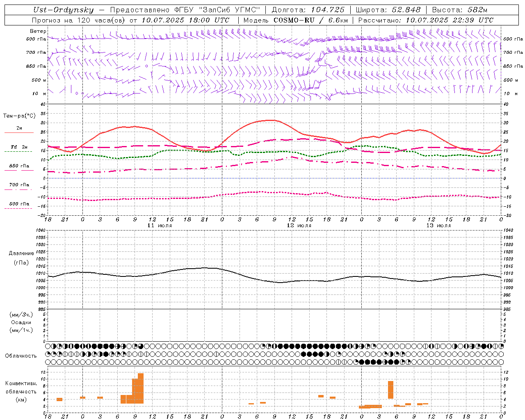This screenshot has width=525, height=420.
Task: Click the 500 гПа entry in the temperature legend
Action: 19,204
